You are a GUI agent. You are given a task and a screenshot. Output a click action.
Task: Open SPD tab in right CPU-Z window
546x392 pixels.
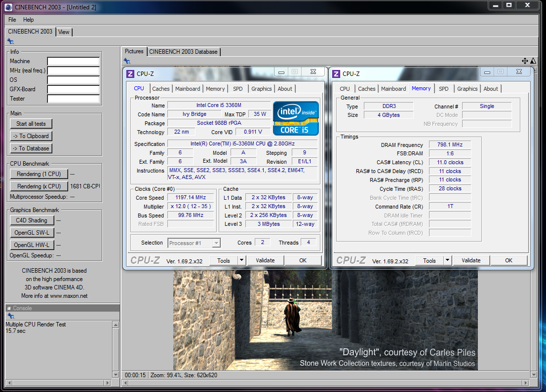444,89
